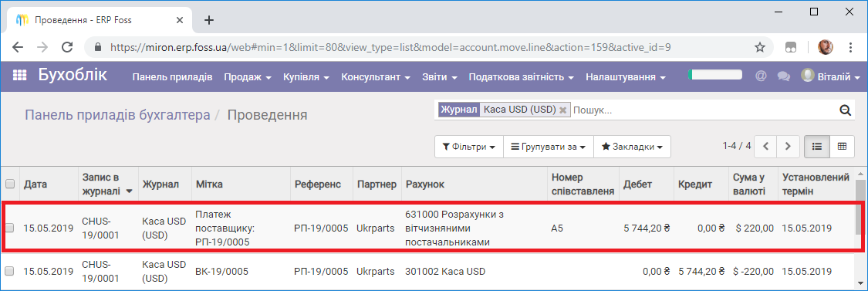Expand the Фільтри dropdown

pos(468,147)
